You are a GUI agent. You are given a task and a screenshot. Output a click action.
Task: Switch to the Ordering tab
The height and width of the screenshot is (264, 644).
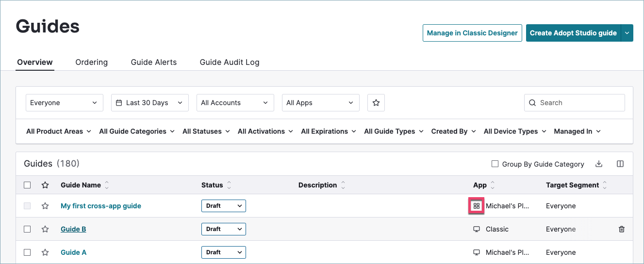(92, 62)
